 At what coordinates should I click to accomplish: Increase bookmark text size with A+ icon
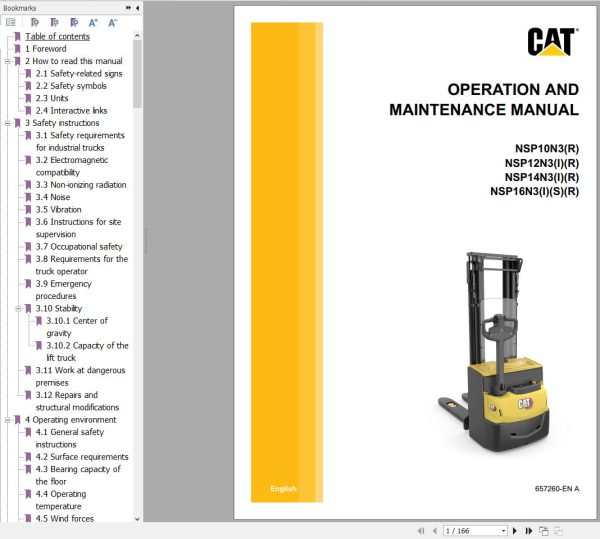pyautogui.click(x=93, y=23)
